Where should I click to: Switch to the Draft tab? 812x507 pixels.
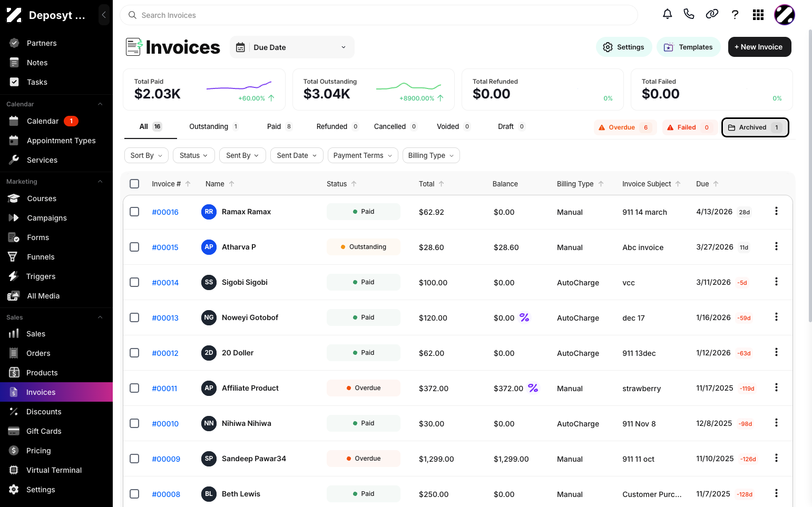tap(511, 126)
